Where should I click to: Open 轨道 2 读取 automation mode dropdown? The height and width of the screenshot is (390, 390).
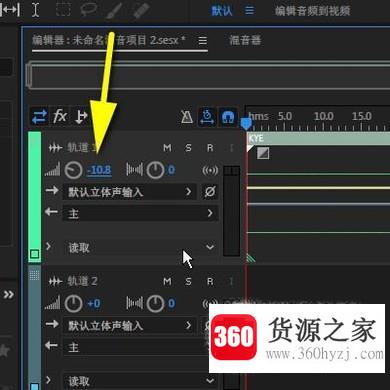pyautogui.click(x=141, y=381)
